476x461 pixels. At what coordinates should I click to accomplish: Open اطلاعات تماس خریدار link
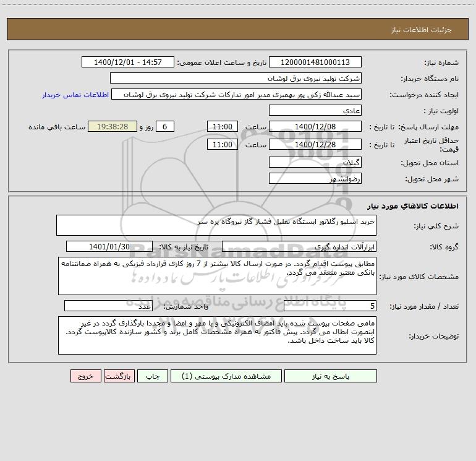(75, 95)
